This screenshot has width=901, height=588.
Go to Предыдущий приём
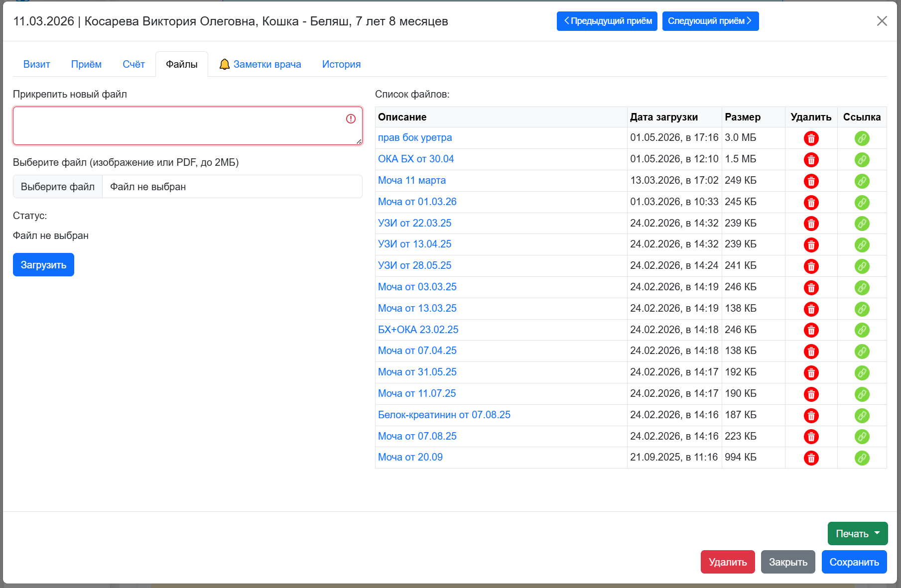click(607, 21)
